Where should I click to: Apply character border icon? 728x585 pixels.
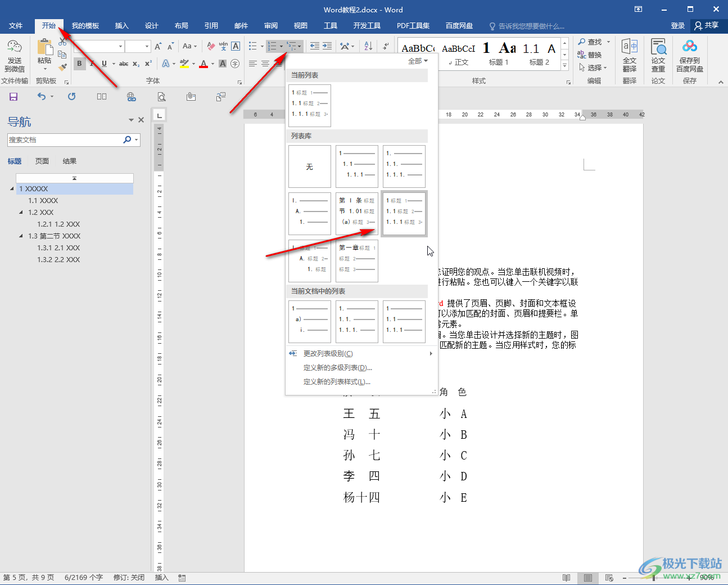pyautogui.click(x=236, y=46)
